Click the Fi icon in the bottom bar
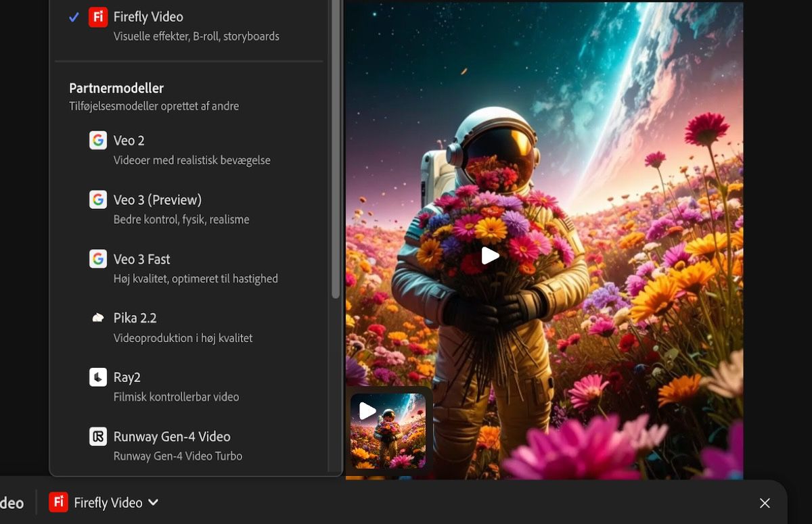This screenshot has height=524, width=812. coord(58,502)
